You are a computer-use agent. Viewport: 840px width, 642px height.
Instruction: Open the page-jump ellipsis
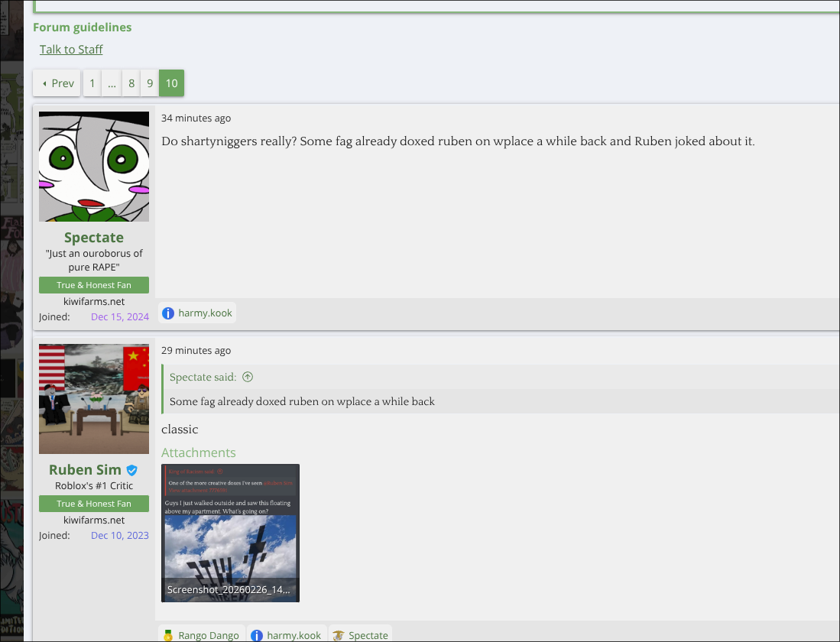point(112,83)
